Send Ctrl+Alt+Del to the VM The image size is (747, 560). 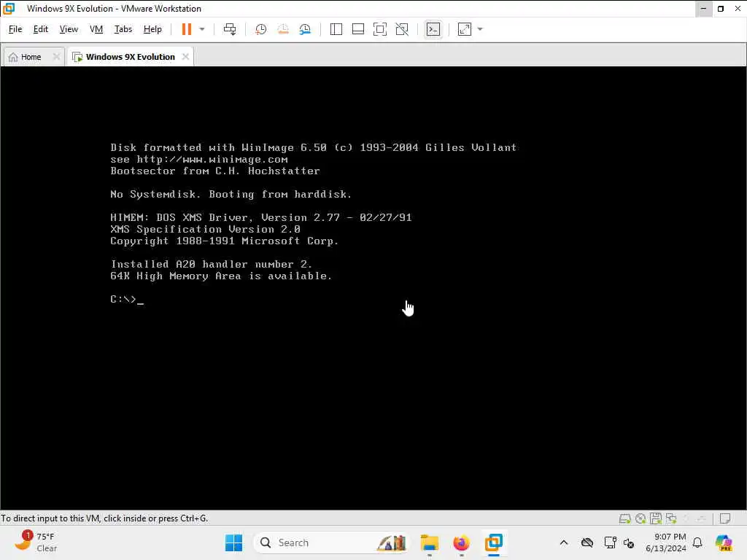(x=230, y=29)
